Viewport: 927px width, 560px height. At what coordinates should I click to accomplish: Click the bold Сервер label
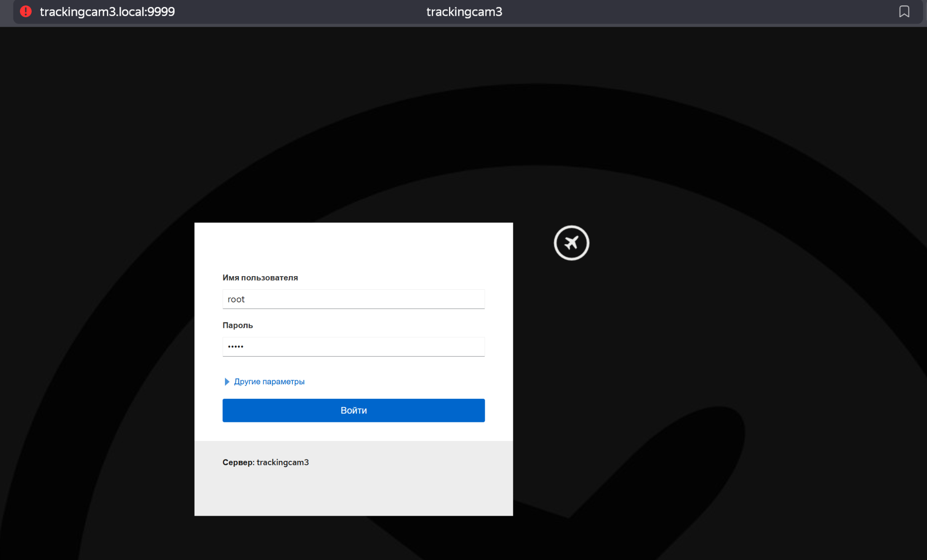(238, 462)
